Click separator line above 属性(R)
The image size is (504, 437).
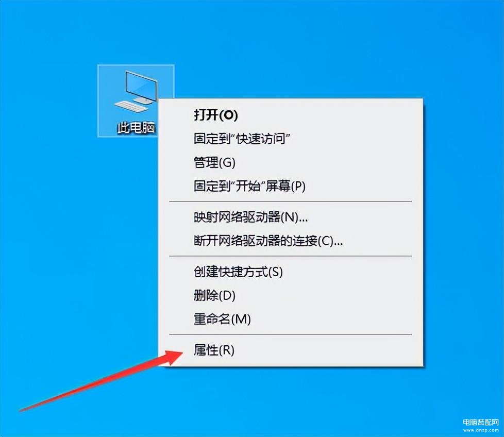click(291, 334)
